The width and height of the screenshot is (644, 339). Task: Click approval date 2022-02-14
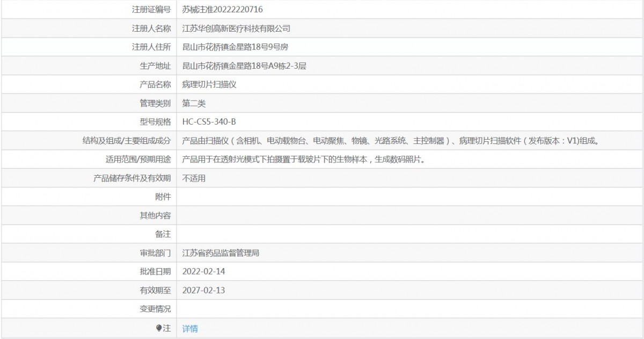point(203,271)
